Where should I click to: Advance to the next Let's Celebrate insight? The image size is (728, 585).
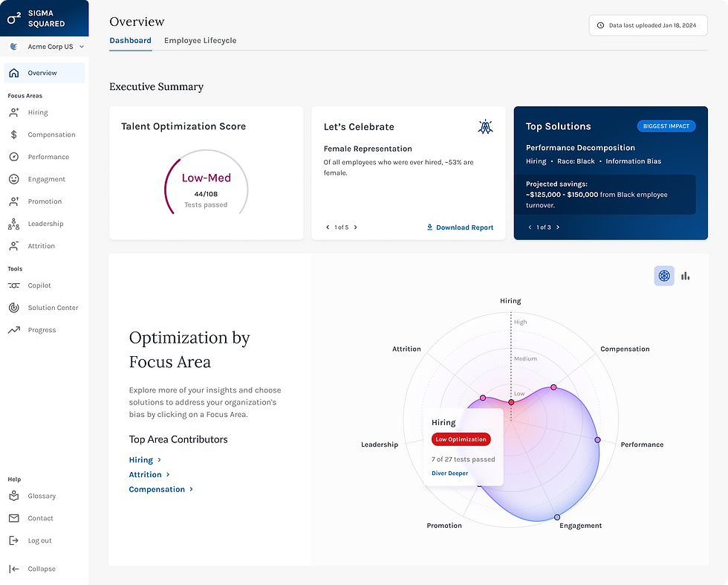(356, 227)
